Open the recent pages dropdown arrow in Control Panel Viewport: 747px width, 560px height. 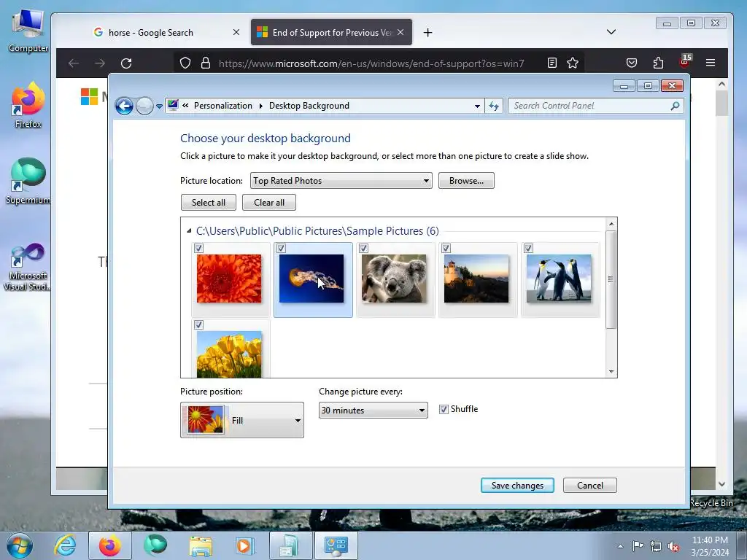pos(159,106)
